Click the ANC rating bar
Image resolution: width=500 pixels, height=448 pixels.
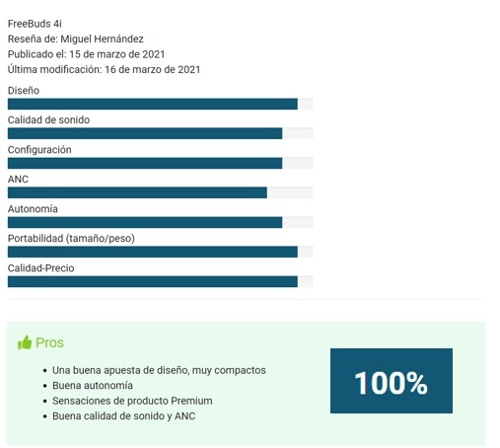coord(160,192)
